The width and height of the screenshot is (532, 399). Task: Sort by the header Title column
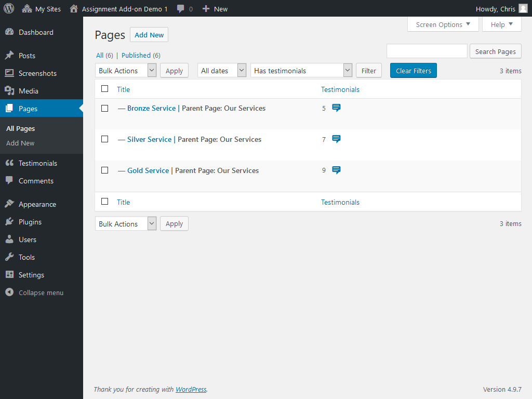(x=124, y=89)
